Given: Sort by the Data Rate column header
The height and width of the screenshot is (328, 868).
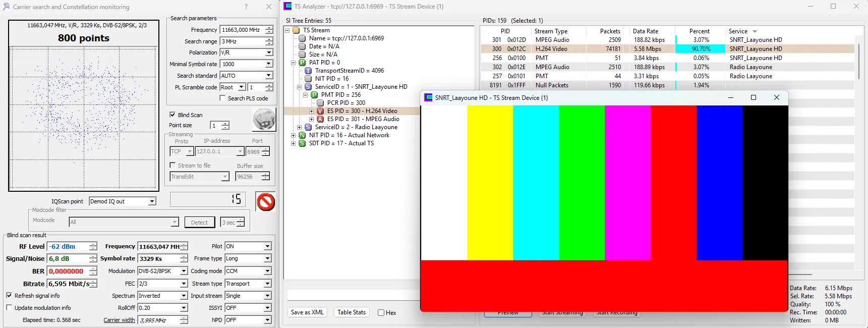Looking at the screenshot, I should 646,31.
